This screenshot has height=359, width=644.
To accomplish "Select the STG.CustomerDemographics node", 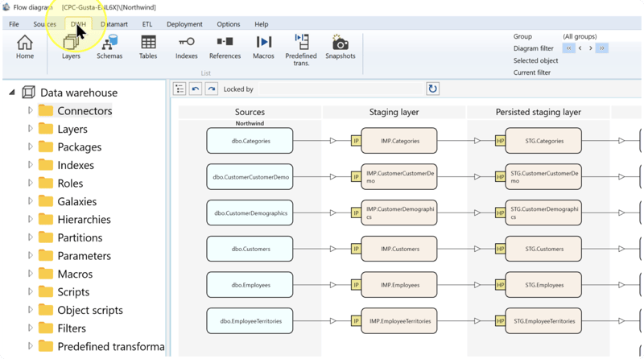I will point(543,213).
